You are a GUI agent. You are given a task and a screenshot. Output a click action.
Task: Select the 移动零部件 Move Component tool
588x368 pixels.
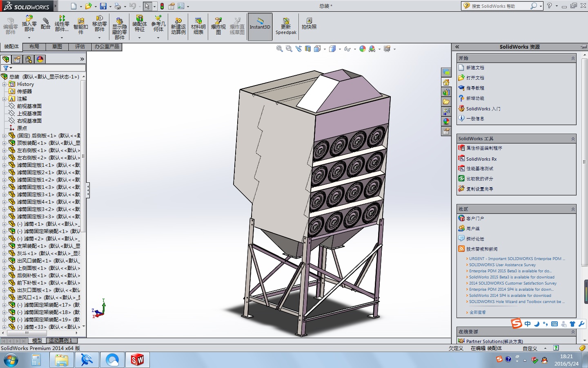100,24
